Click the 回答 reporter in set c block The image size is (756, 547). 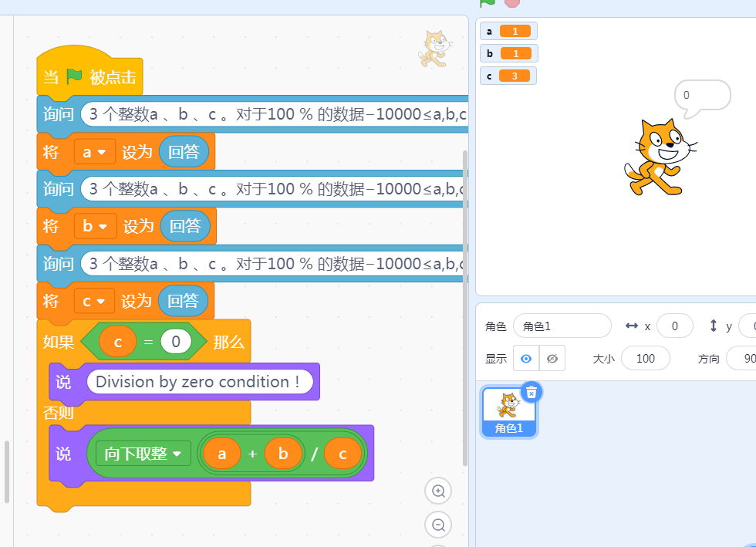[x=184, y=301]
